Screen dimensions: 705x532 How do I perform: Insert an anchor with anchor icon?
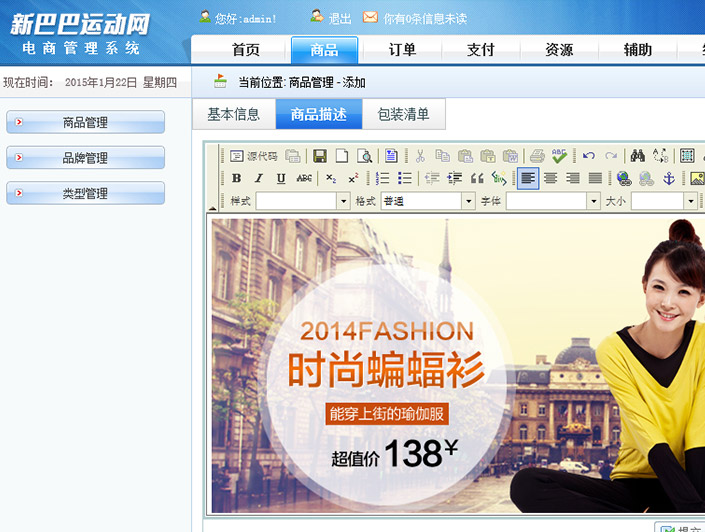coord(670,179)
